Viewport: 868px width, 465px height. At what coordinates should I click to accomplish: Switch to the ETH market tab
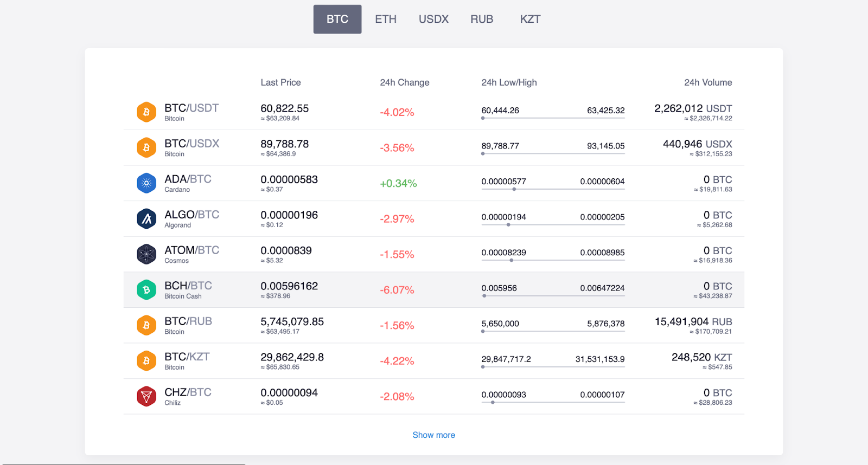(x=386, y=19)
